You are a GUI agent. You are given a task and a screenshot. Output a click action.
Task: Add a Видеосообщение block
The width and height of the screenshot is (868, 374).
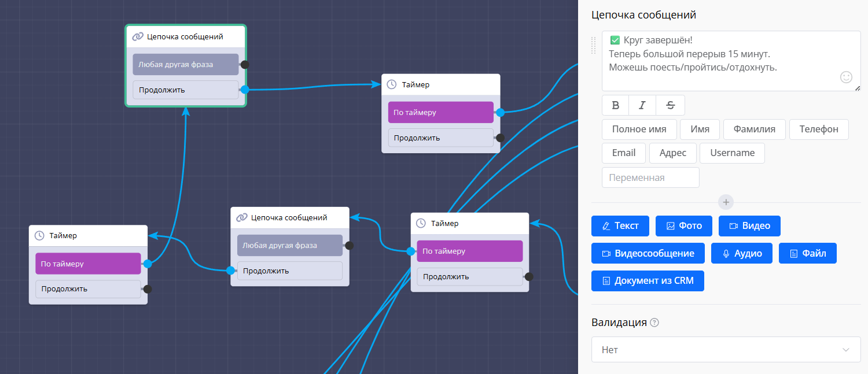click(648, 253)
